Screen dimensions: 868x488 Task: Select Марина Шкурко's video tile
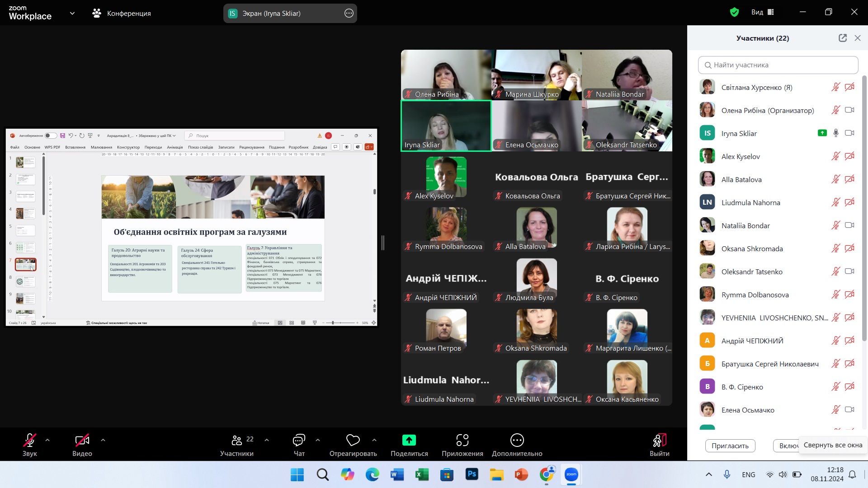point(537,75)
